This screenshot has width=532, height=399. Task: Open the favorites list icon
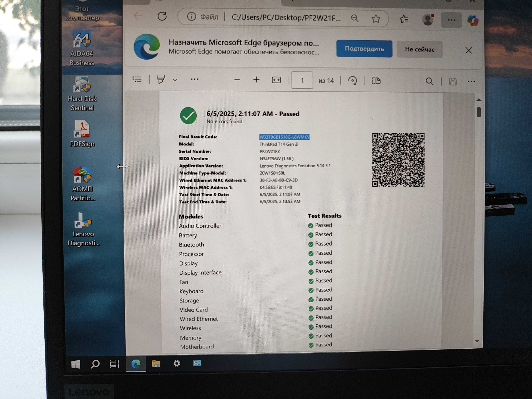[x=404, y=19]
